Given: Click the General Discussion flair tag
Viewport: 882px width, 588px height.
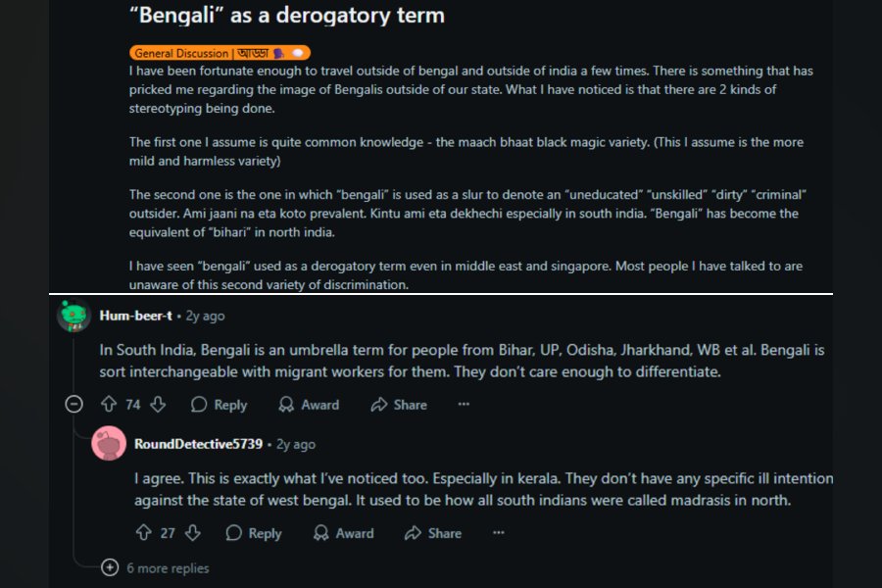Looking at the screenshot, I should pos(220,53).
